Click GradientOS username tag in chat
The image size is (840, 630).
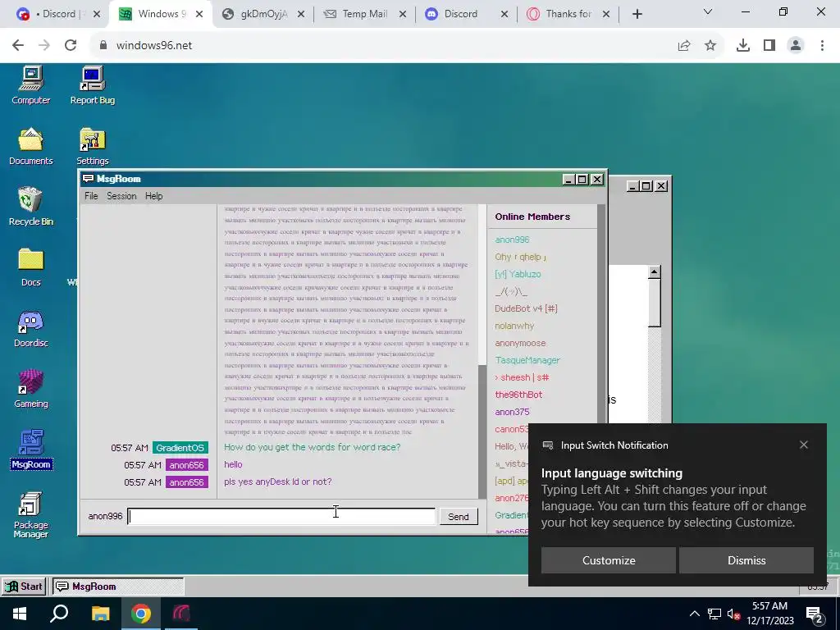click(x=180, y=448)
